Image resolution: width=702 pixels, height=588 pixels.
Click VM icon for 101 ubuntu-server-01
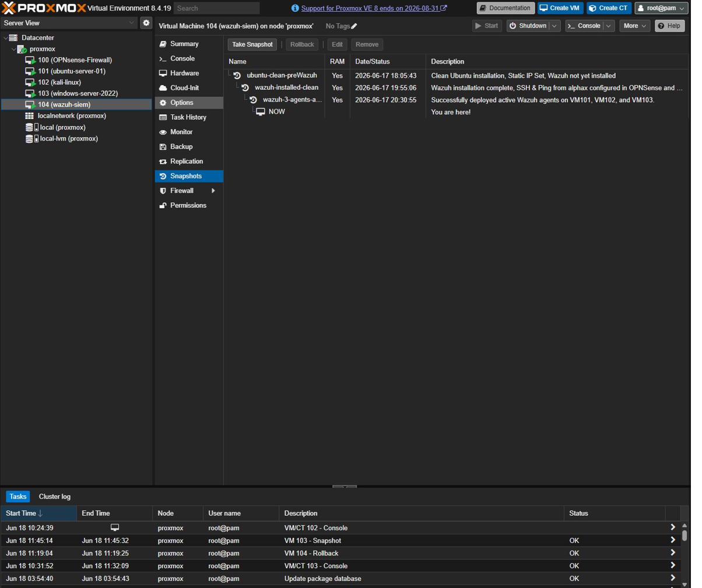pyautogui.click(x=30, y=71)
